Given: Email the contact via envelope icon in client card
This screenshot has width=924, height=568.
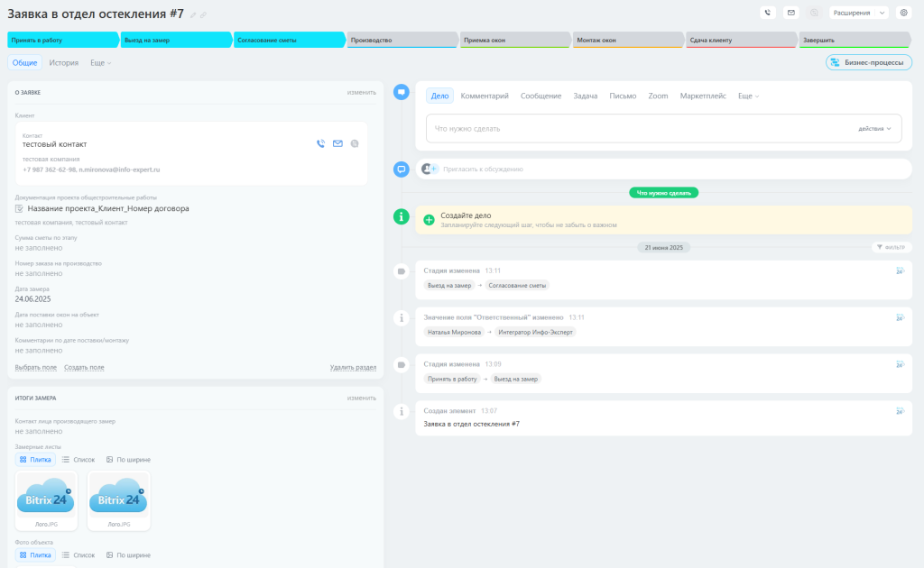Looking at the screenshot, I should tap(337, 143).
